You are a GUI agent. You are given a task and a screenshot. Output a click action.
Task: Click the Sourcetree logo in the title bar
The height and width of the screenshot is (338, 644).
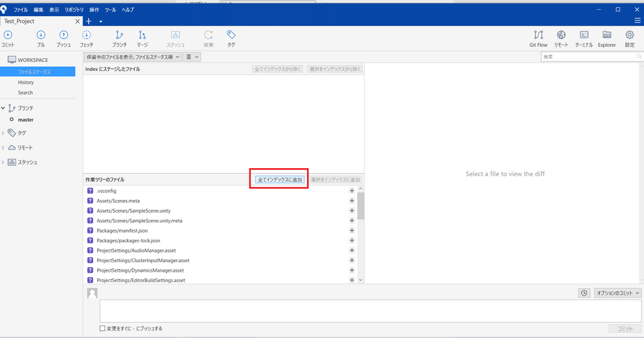point(4,9)
